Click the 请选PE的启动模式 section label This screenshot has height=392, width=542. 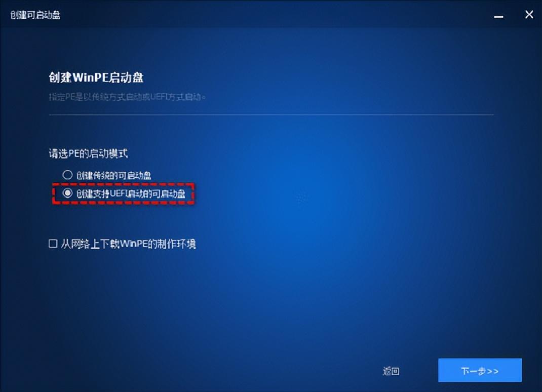click(88, 153)
